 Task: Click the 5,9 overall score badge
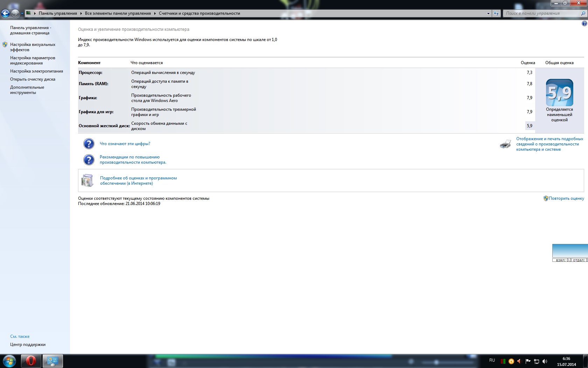click(x=559, y=93)
